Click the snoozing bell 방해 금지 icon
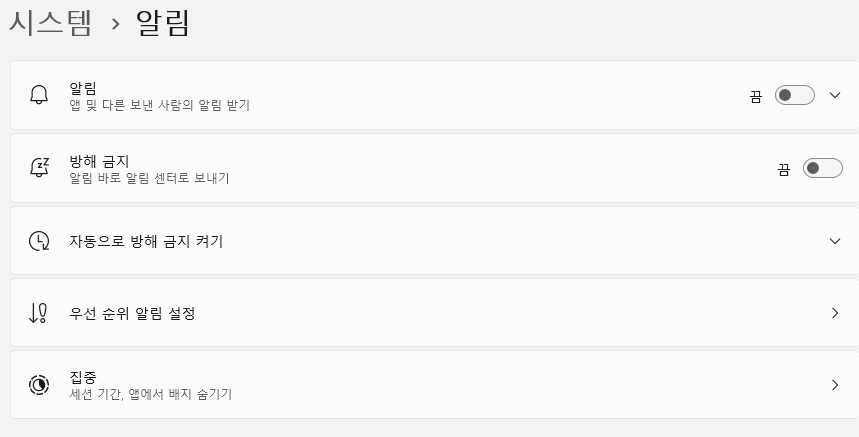 tap(39, 168)
